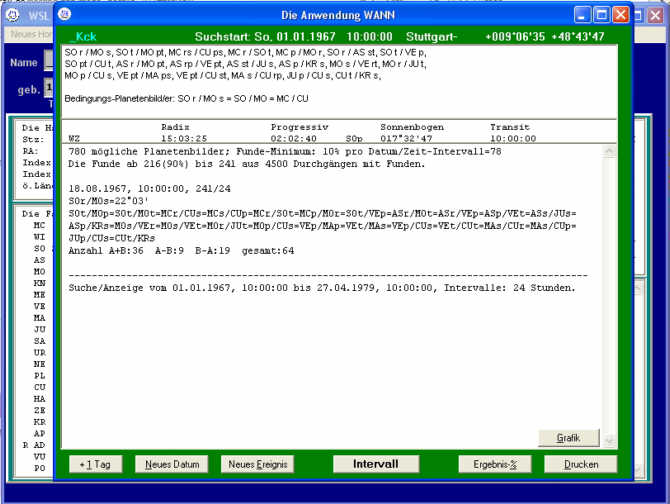Start the Intervall search button
Screen dimensions: 670x504
pyautogui.click(x=376, y=464)
